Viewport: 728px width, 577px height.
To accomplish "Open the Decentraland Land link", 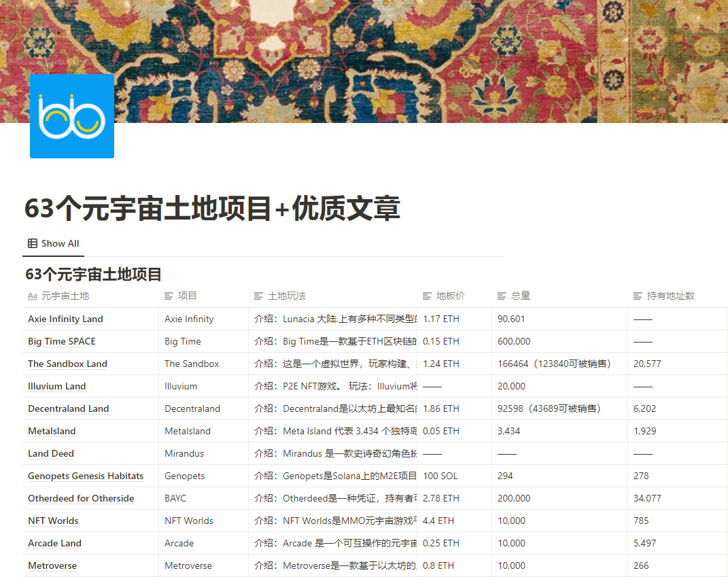I will 68,408.
